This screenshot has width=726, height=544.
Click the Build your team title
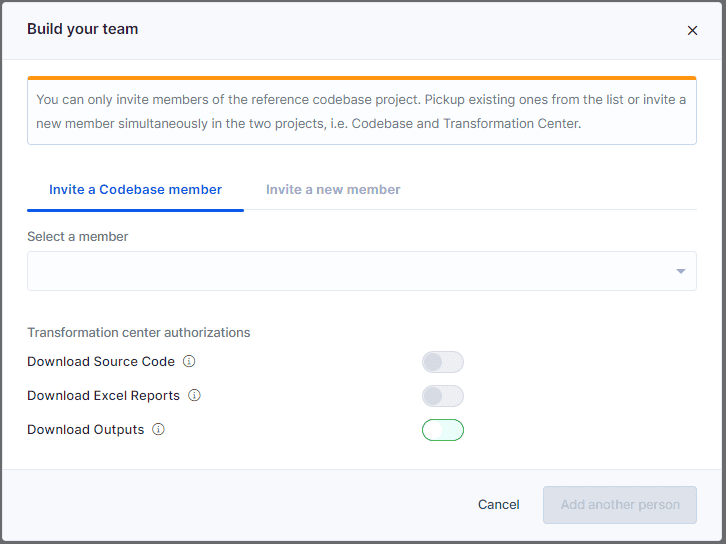(82, 29)
